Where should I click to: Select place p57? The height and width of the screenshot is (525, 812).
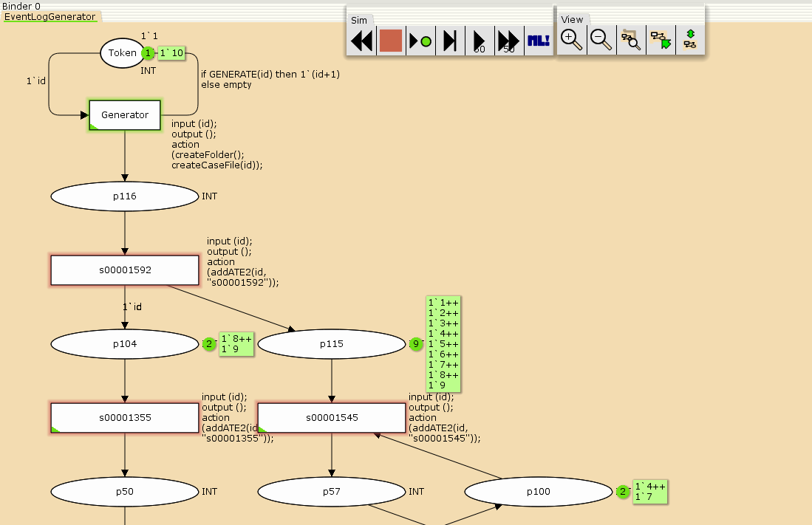point(332,491)
